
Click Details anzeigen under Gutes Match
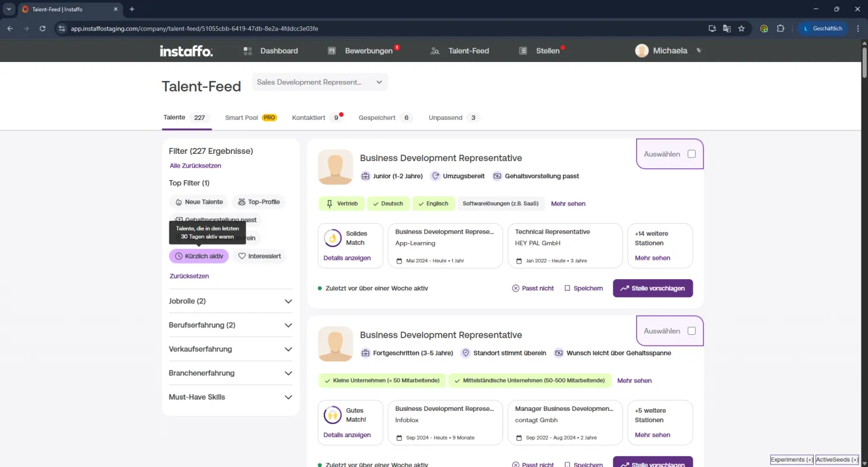click(x=347, y=435)
